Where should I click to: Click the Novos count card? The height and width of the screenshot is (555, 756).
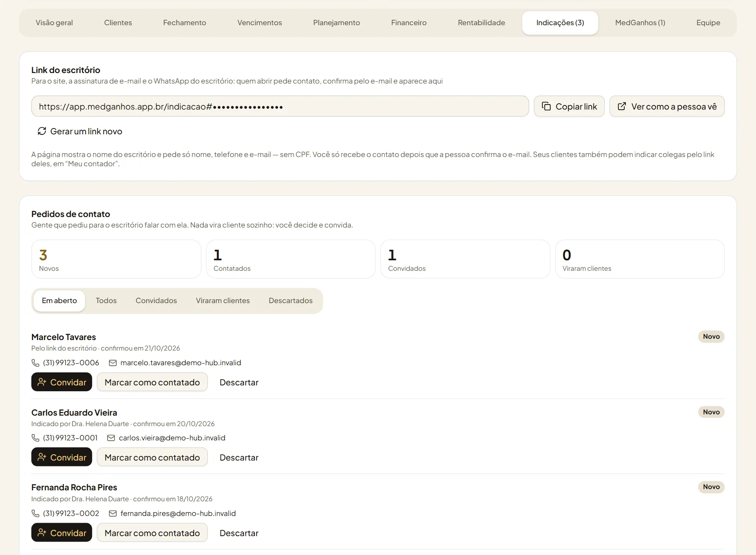point(116,259)
